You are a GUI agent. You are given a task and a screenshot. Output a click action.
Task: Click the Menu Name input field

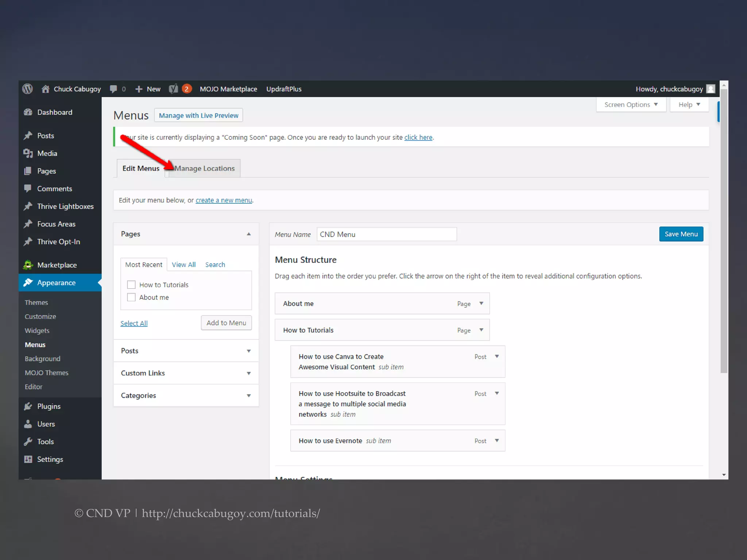point(387,234)
